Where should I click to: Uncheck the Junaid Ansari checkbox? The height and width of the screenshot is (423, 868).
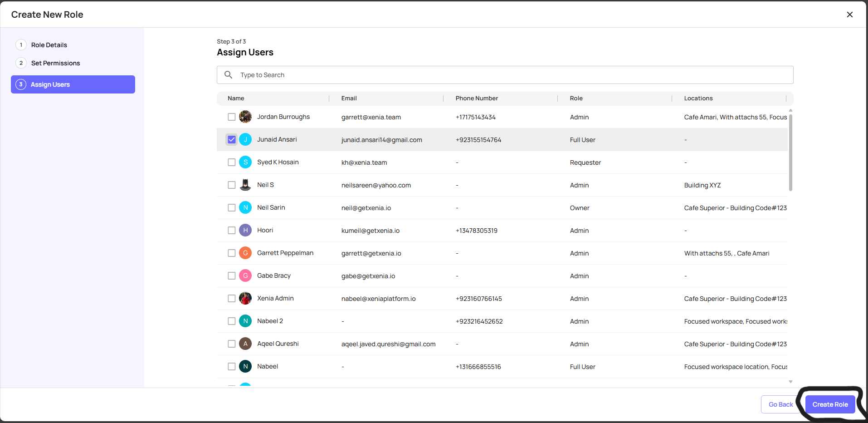pos(232,140)
